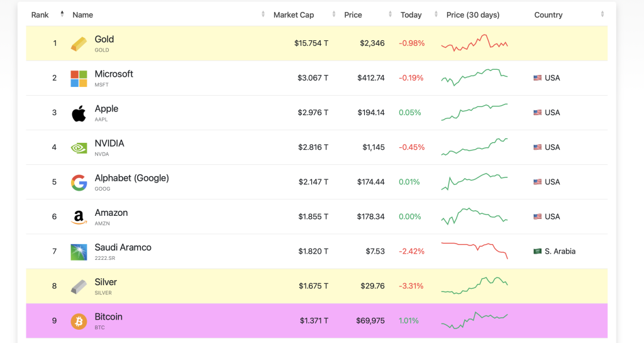Click Saudi Aramco's 30-day price chart
This screenshot has height=343, width=644.
(x=474, y=250)
